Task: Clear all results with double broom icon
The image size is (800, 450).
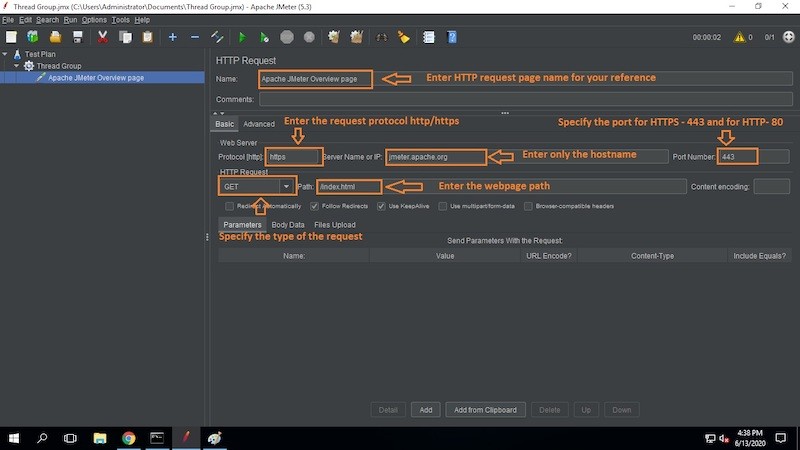Action: (x=357, y=37)
